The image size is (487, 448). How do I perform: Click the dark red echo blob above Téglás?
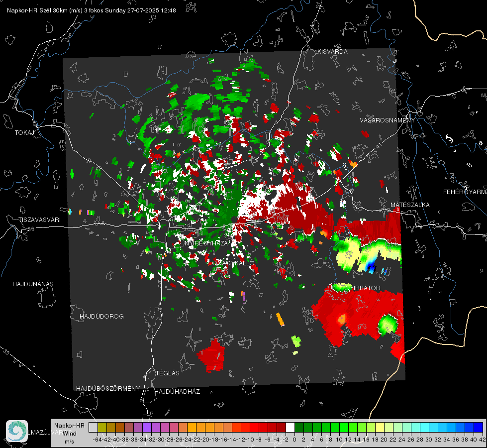point(211,355)
